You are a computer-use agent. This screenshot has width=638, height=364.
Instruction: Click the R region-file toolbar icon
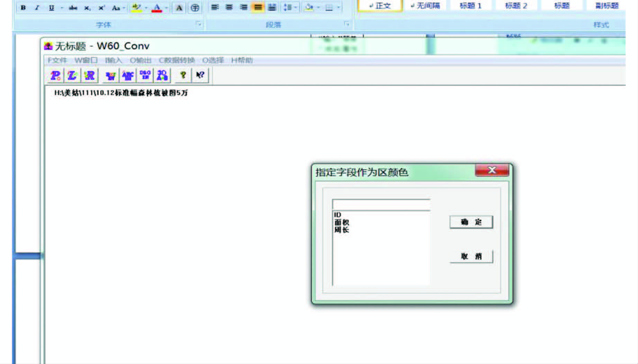point(89,75)
